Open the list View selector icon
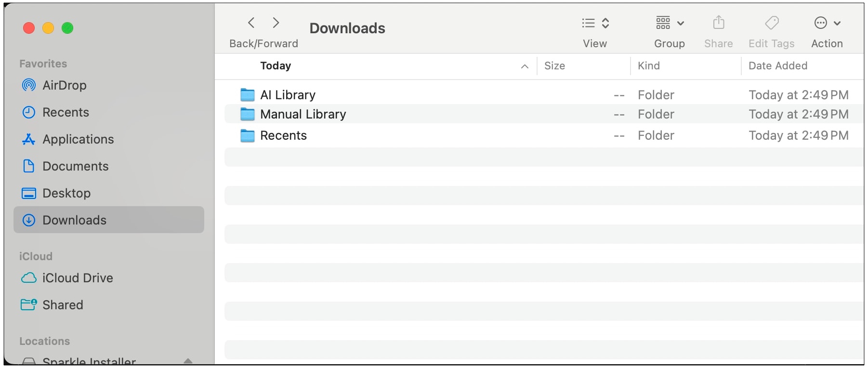The width and height of the screenshot is (868, 369). (x=587, y=22)
